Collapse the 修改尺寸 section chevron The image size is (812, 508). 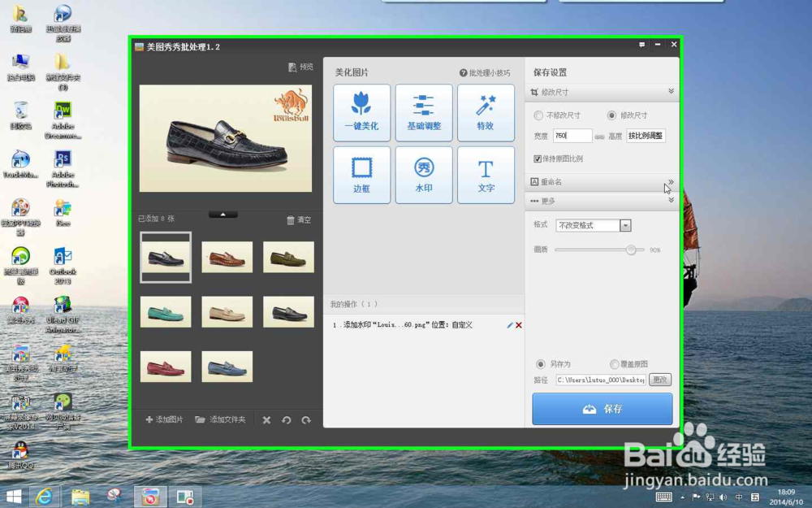(672, 91)
